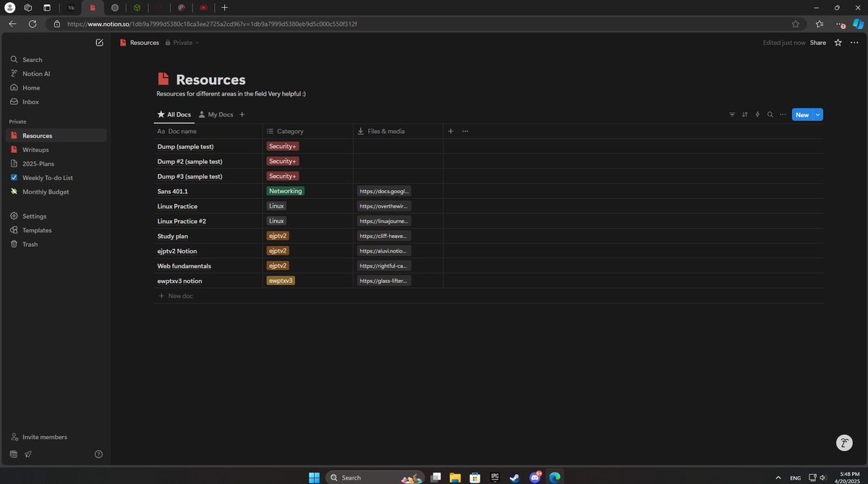Viewport: 868px width, 484px height.
Task: Switch to My Docs view tab
Action: [x=216, y=114]
